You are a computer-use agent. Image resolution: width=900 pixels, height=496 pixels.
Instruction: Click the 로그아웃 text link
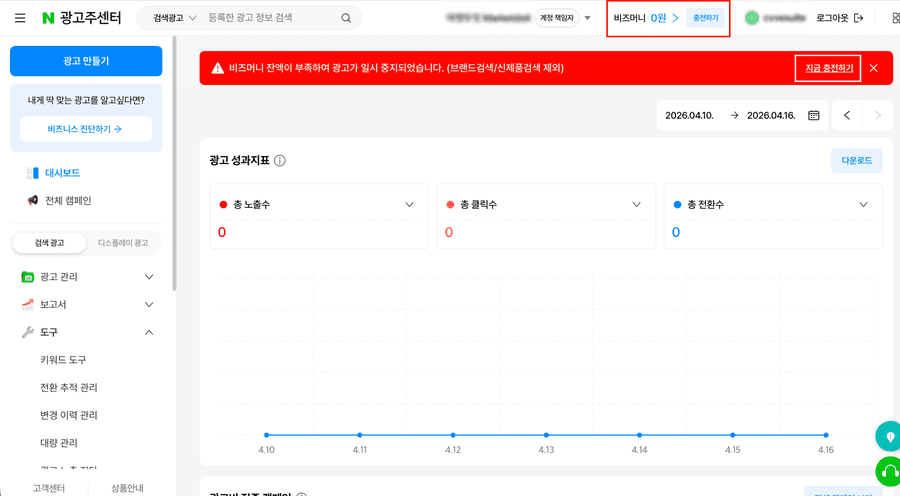[x=832, y=18]
